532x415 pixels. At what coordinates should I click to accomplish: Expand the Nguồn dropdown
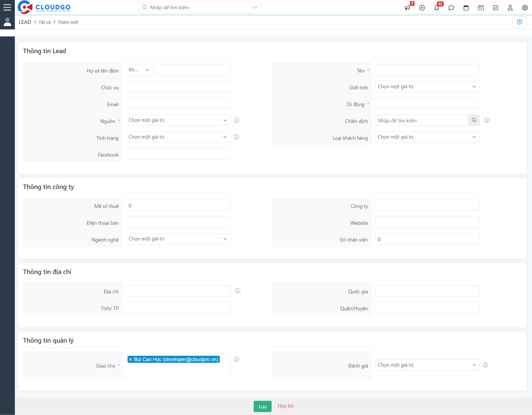[178, 120]
